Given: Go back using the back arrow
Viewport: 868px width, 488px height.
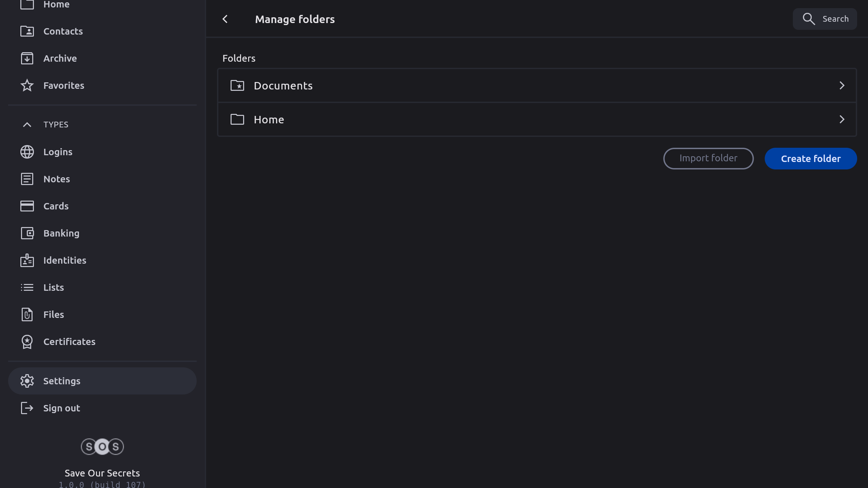Looking at the screenshot, I should (x=225, y=19).
